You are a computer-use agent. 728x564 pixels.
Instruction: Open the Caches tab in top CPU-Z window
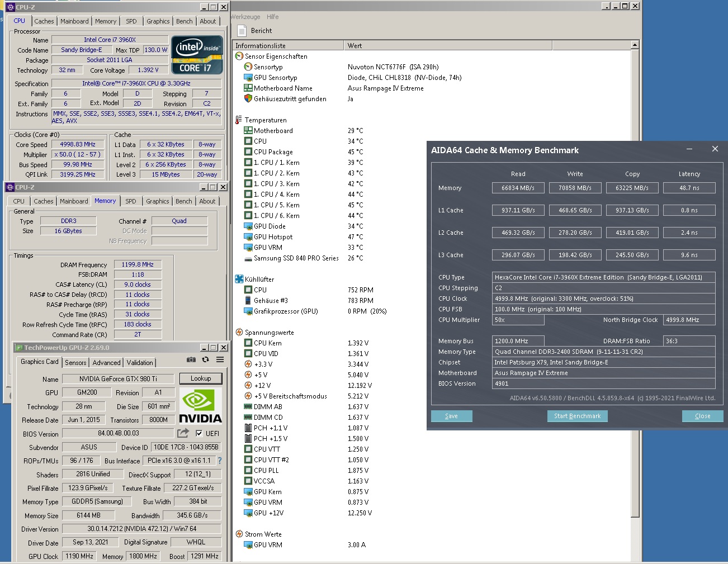click(44, 21)
